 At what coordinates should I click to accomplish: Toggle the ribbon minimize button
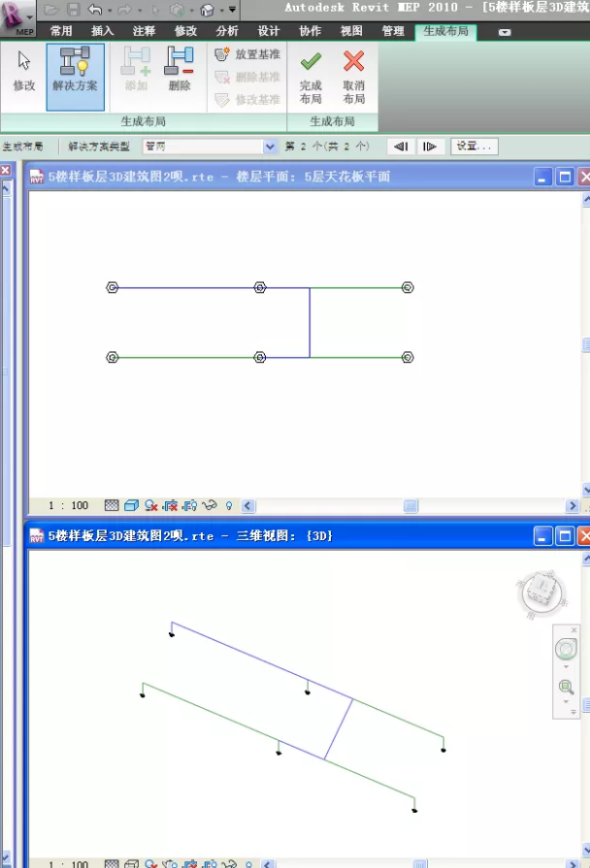505,32
